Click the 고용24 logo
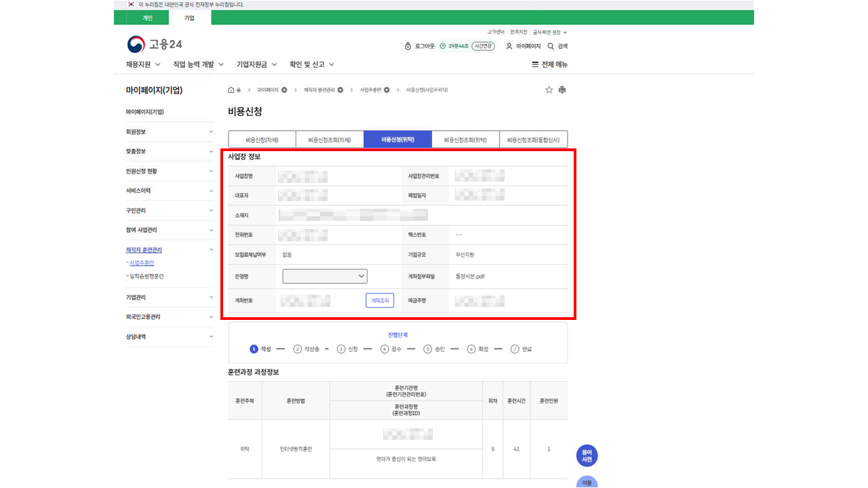Screen dimensions: 868x488 155,44
